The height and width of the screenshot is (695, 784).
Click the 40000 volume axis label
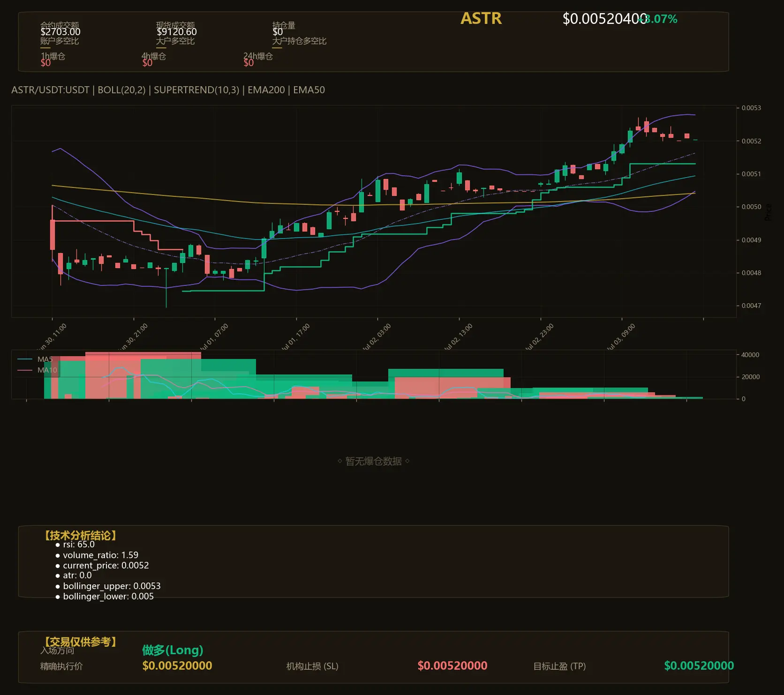(750, 355)
